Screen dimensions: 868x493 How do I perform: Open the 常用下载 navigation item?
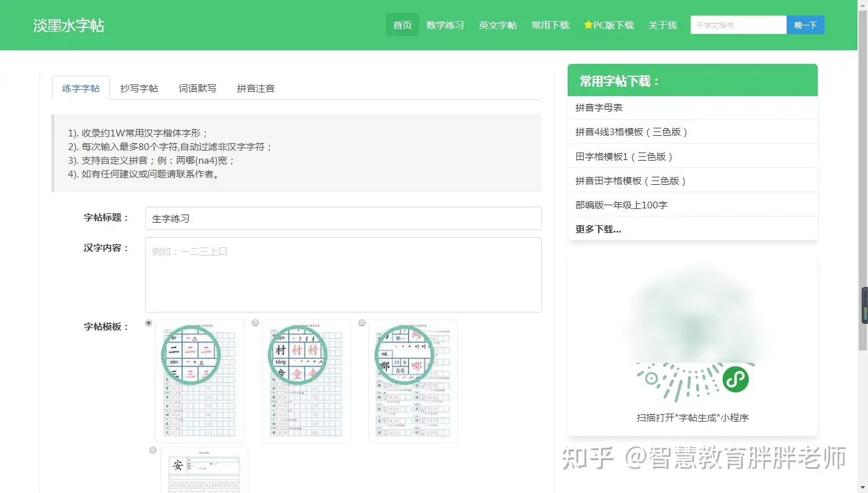point(550,25)
